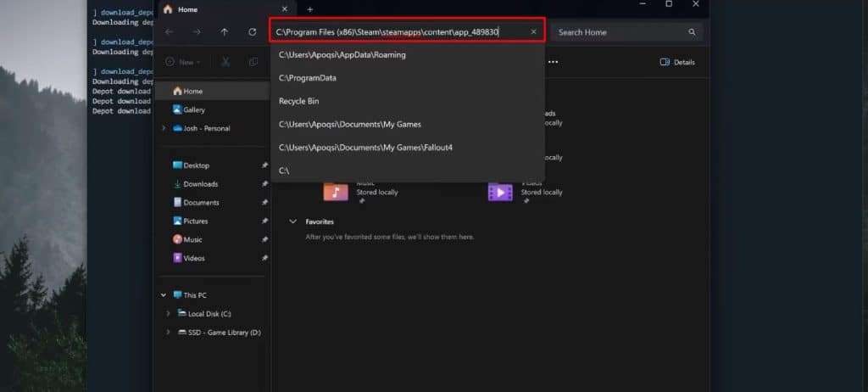868x392 pixels.
Task: Click the Back navigation arrow
Action: (x=169, y=32)
